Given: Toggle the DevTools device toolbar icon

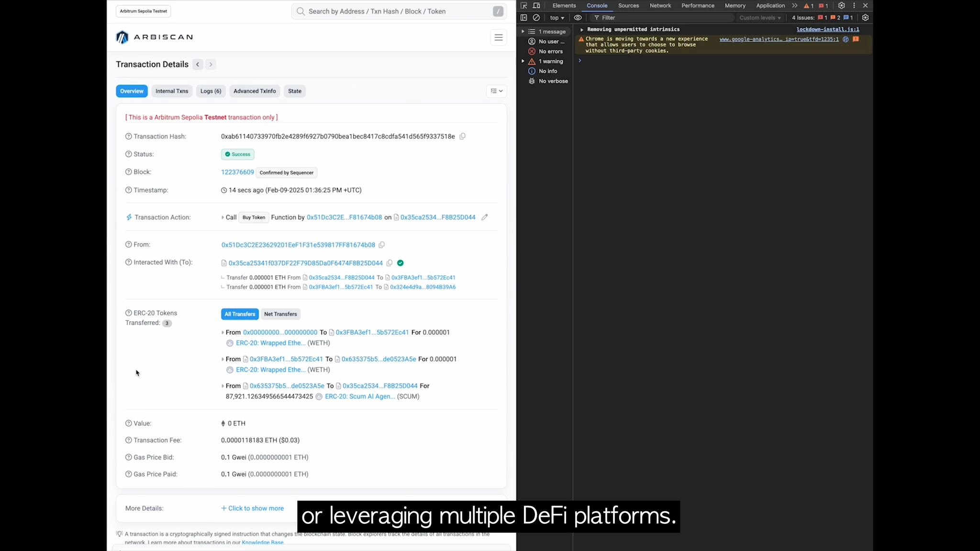Looking at the screenshot, I should click(536, 6).
